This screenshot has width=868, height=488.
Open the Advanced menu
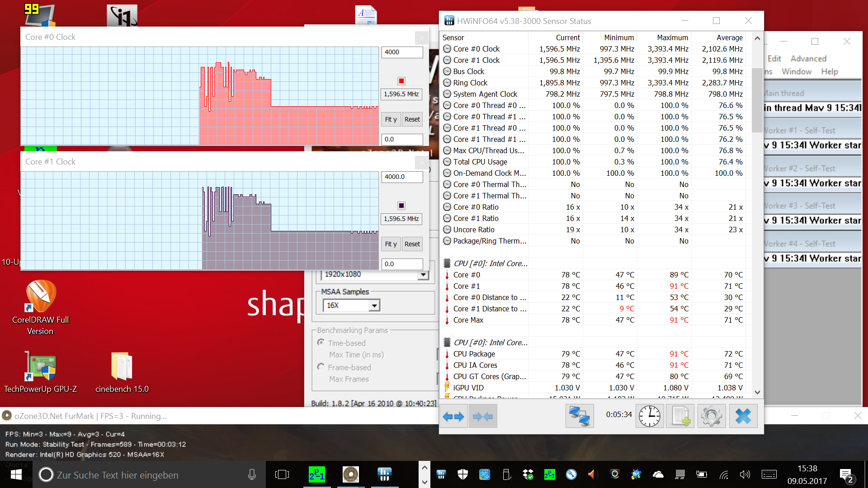pyautogui.click(x=808, y=59)
